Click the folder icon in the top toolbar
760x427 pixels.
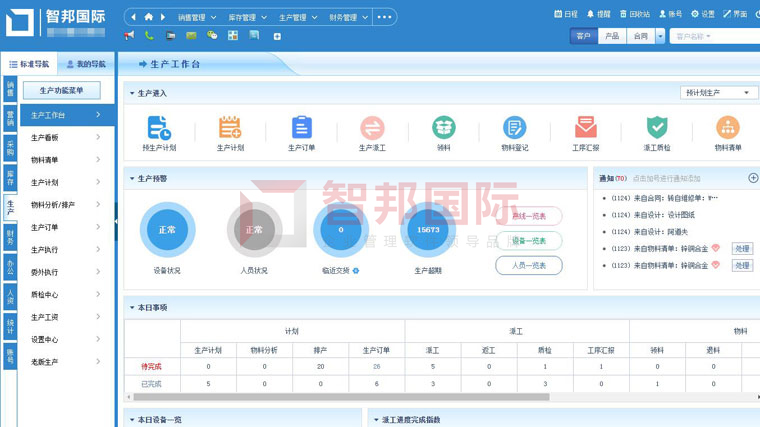[170, 35]
